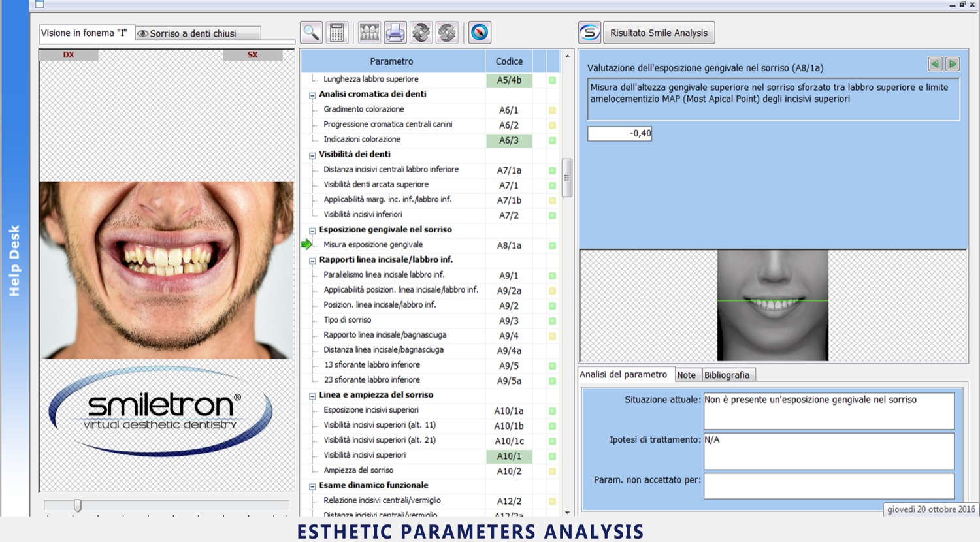980x542 pixels.
Task: Collapse Linea e ampiezza del sorriso group
Action: [x=312, y=396]
